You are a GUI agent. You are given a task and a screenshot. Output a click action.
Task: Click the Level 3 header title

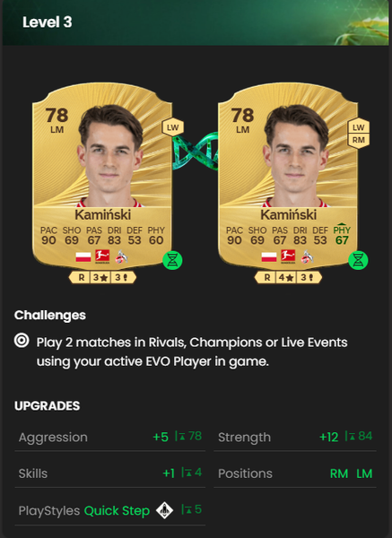click(x=47, y=22)
